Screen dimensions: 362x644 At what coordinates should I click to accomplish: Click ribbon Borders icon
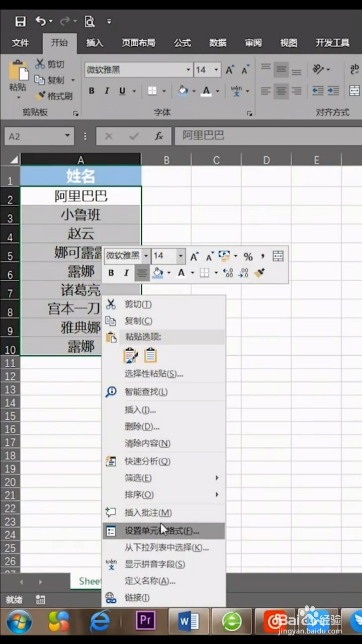coord(152,91)
